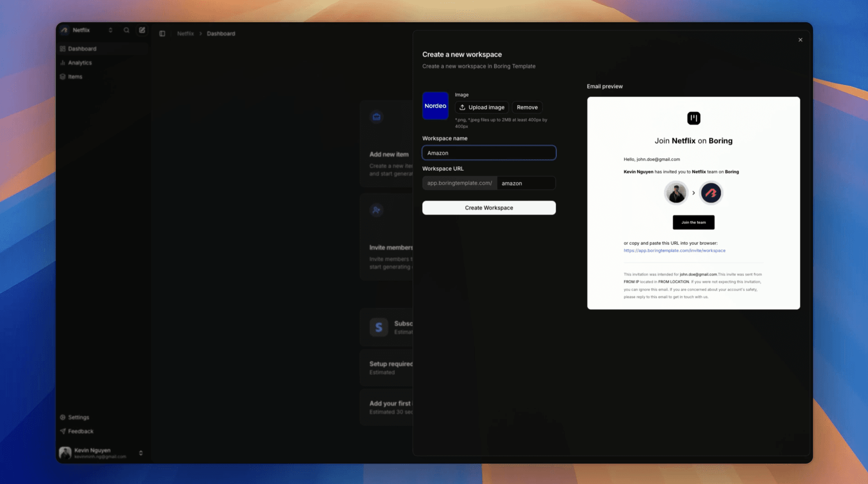Click Kevin Nguyen's avatar in email preview
Image resolution: width=868 pixels, height=484 pixels.
(676, 193)
